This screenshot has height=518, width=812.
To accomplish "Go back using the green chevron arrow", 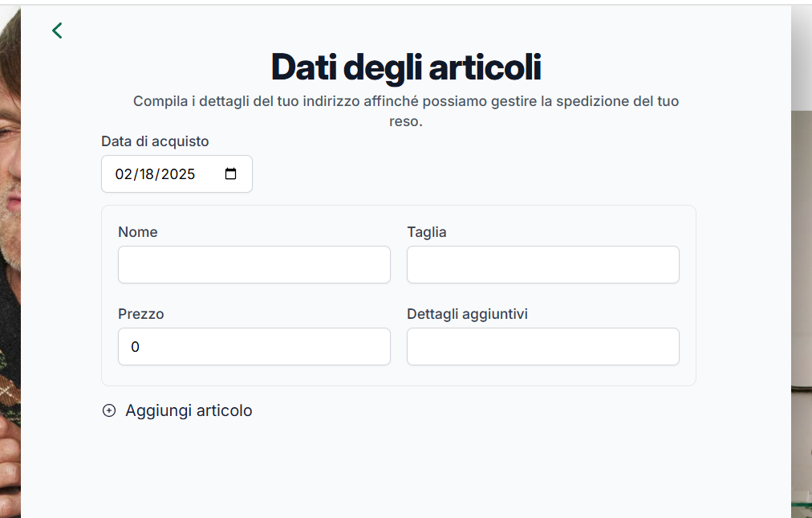I will click(x=57, y=31).
